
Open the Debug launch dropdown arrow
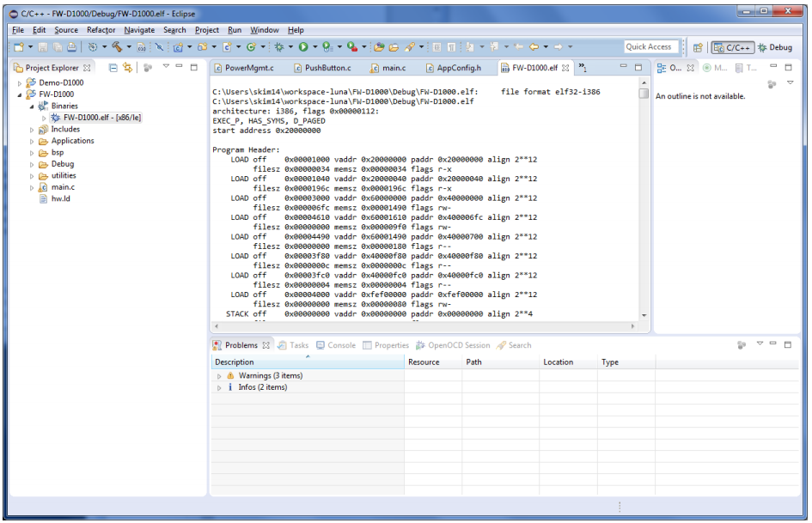[290, 47]
